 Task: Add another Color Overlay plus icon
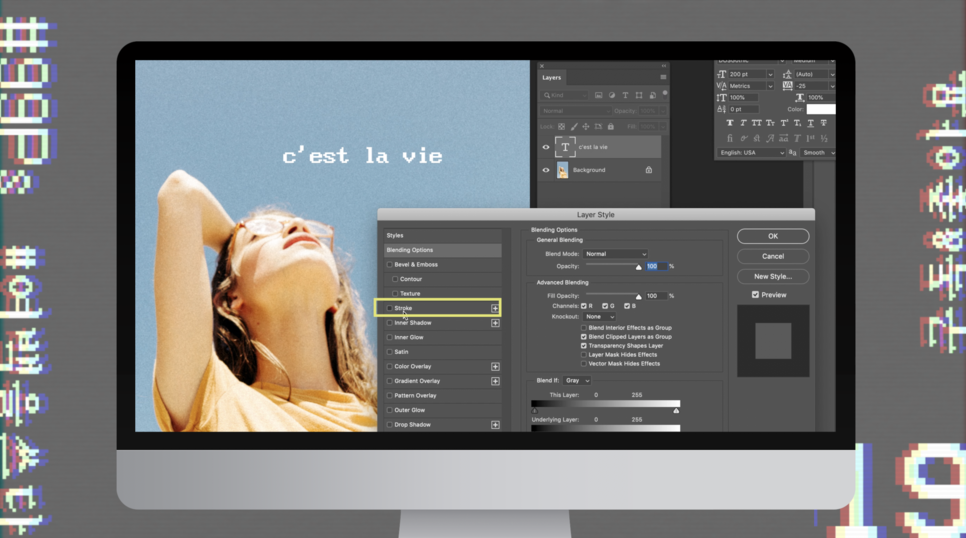click(495, 367)
